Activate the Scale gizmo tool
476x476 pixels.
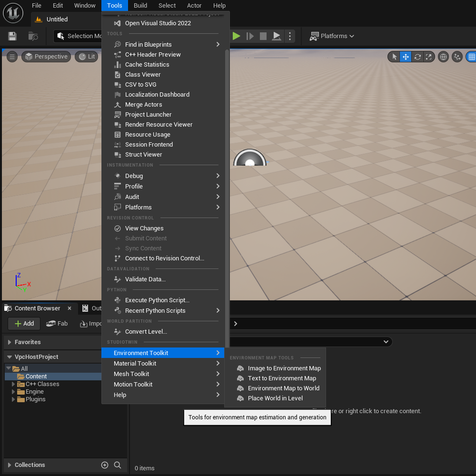click(428, 57)
